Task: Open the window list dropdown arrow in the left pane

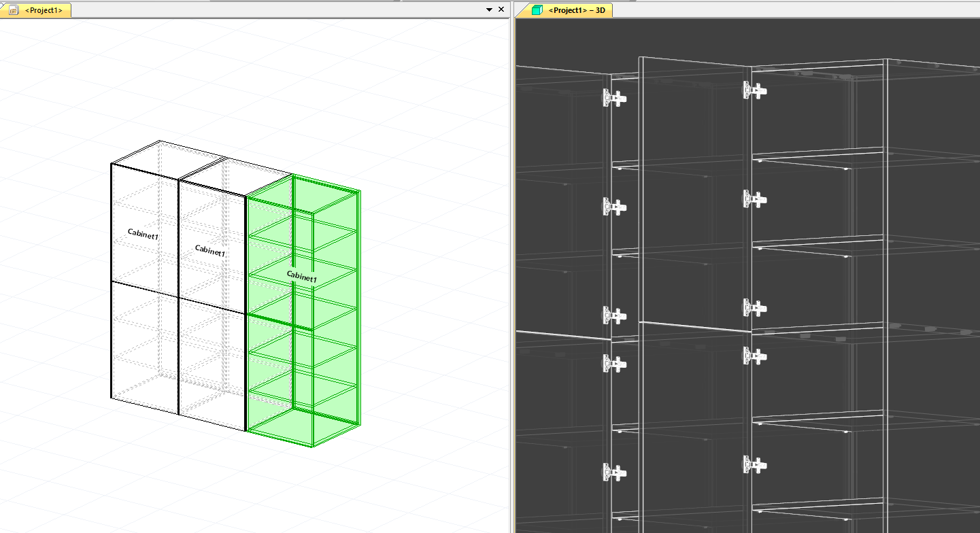Action: click(x=489, y=10)
